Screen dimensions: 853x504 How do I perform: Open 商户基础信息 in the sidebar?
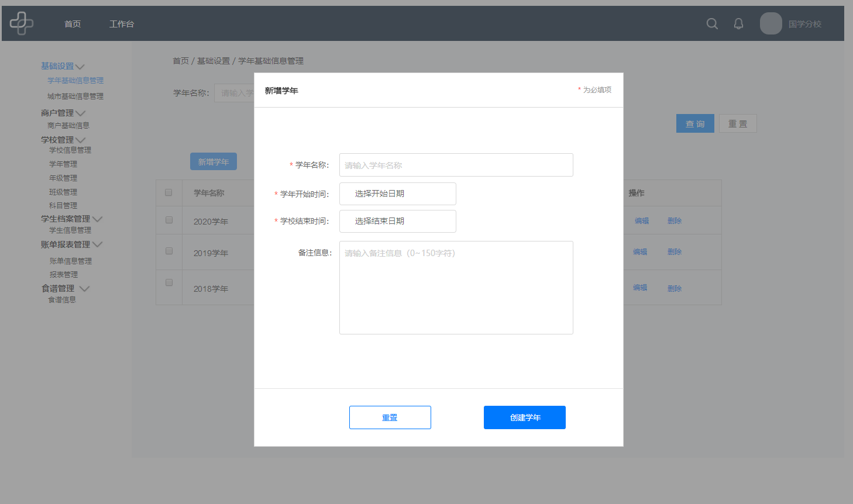[x=68, y=126]
